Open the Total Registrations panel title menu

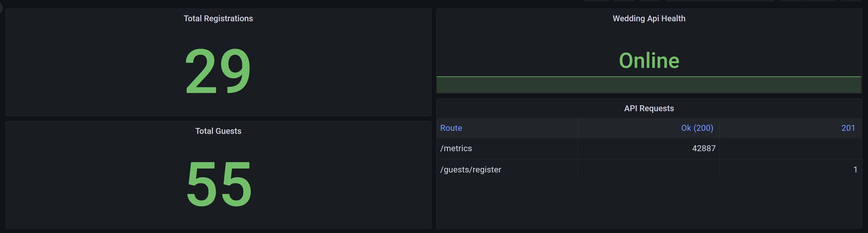pos(218,18)
